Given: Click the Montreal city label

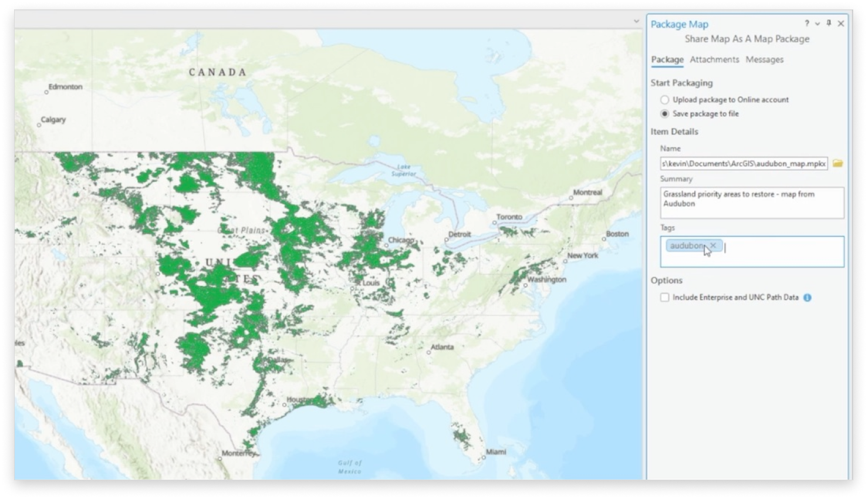Looking at the screenshot, I should tap(587, 192).
